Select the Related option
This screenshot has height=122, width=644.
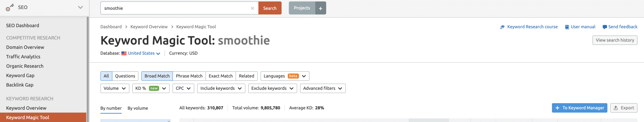click(247, 76)
